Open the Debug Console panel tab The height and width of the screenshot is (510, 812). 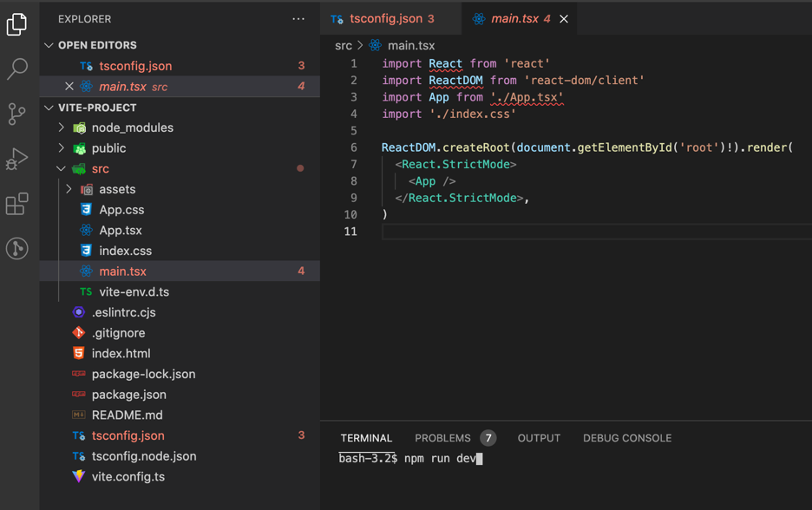click(626, 438)
